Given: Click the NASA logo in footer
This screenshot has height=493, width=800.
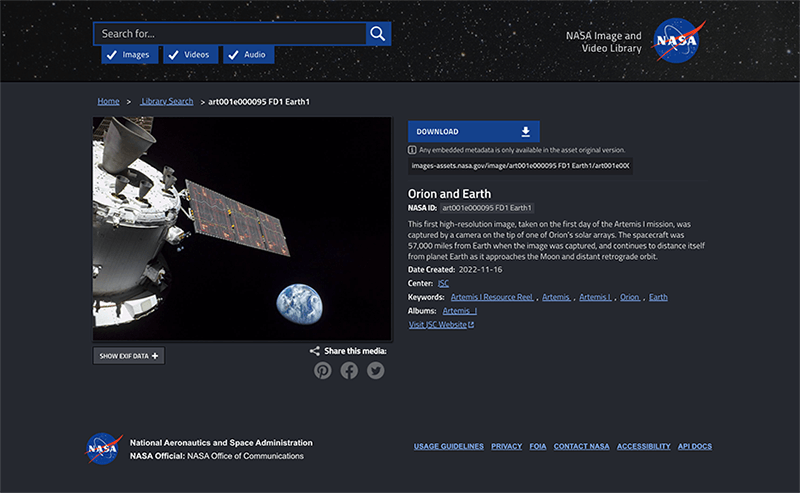Looking at the screenshot, I should [x=104, y=449].
